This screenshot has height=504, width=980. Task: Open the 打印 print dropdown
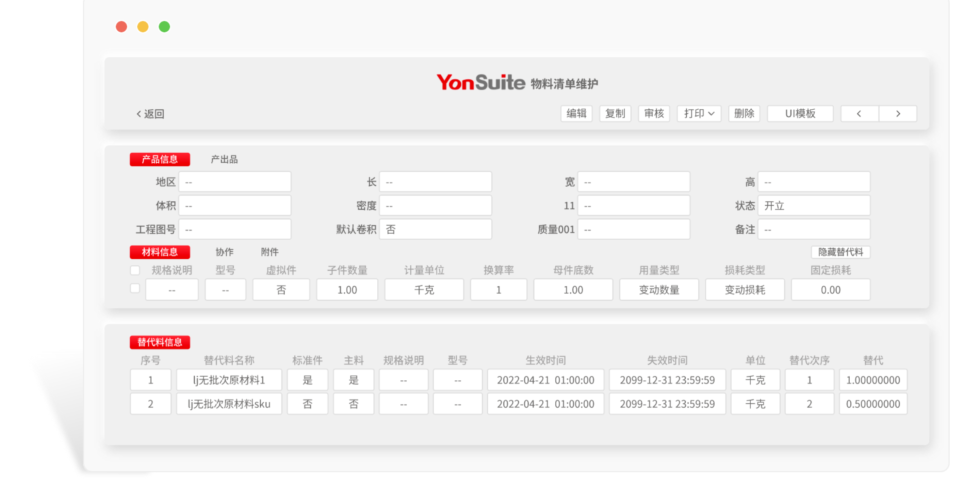699,113
